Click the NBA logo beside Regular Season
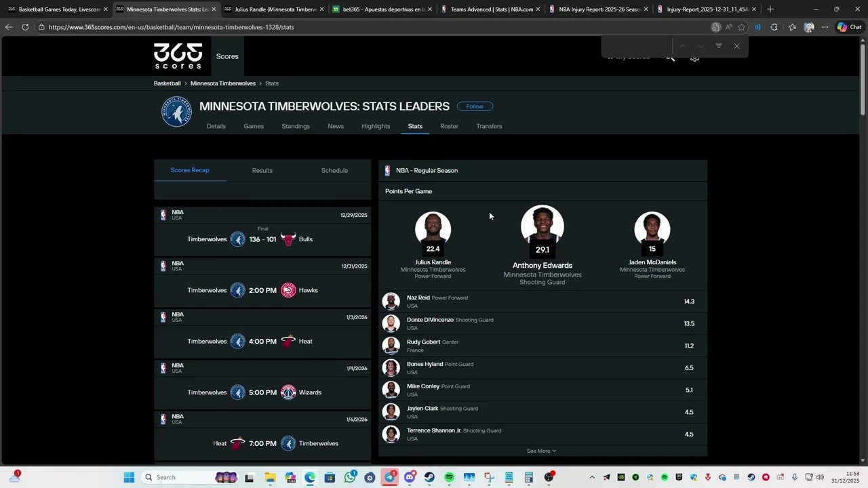868x488 pixels. click(x=387, y=171)
